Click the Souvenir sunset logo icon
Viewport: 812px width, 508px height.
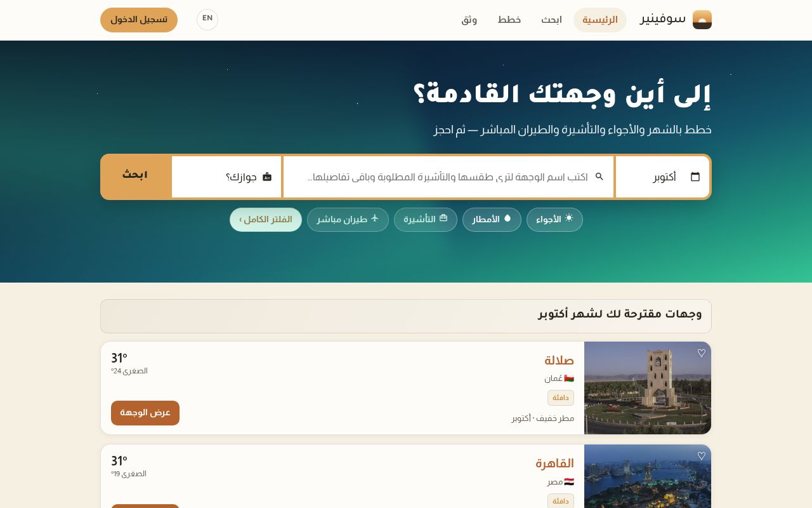tap(702, 20)
